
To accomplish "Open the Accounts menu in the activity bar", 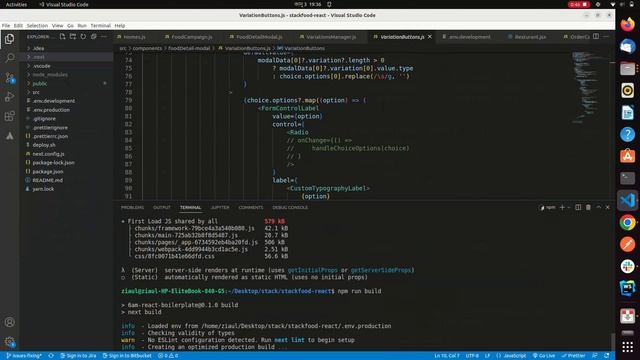I will coord(9,322).
